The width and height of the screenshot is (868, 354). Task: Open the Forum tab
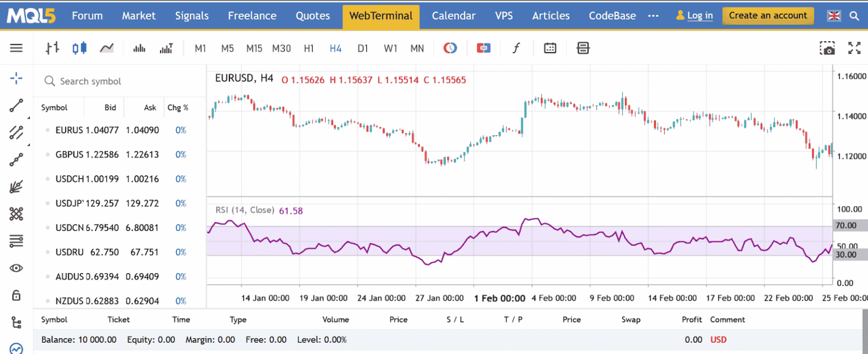tap(87, 16)
